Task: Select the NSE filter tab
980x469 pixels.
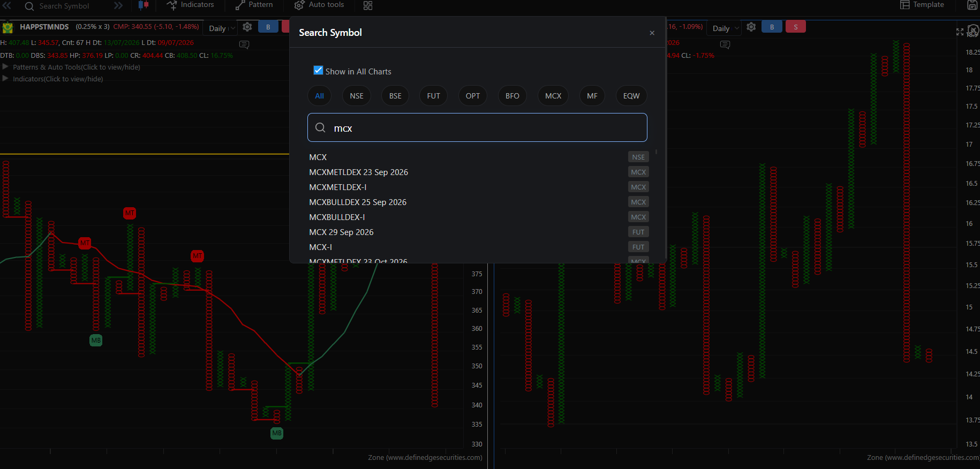Action: click(x=357, y=96)
